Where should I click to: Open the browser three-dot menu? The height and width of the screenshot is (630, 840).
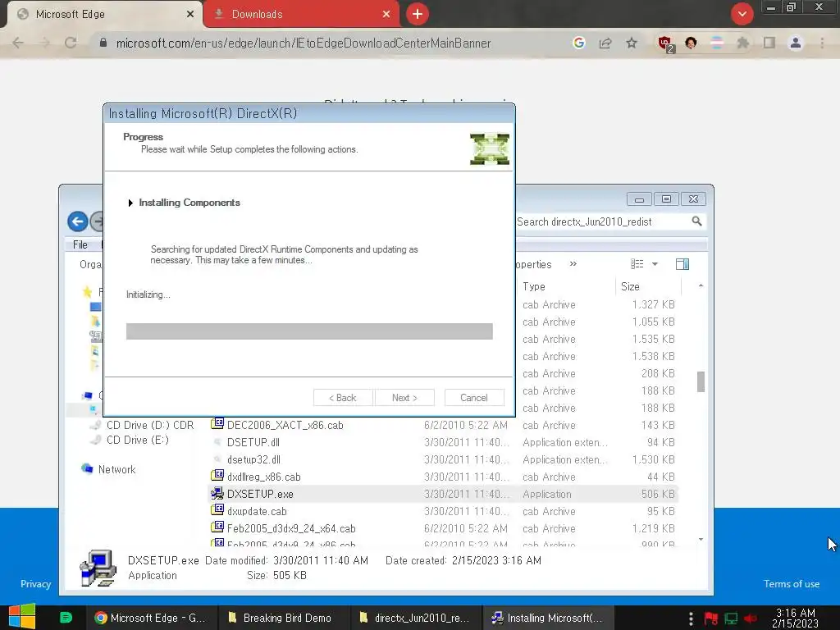(822, 43)
